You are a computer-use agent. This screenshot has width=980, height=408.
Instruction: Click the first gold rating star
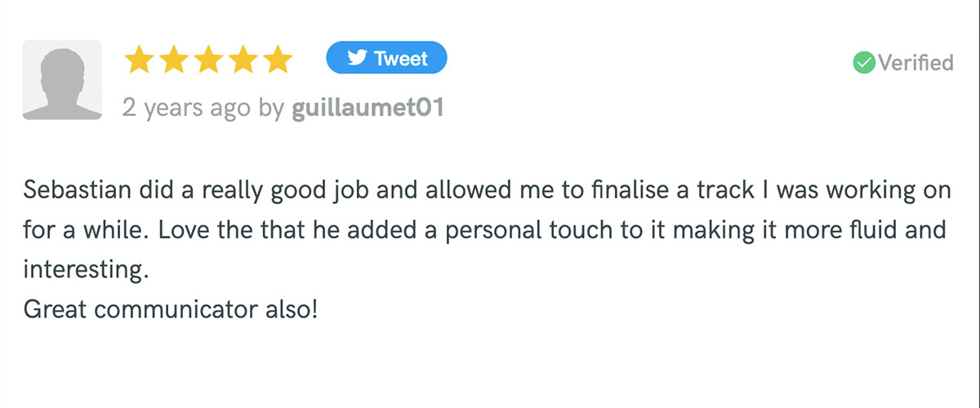click(138, 60)
